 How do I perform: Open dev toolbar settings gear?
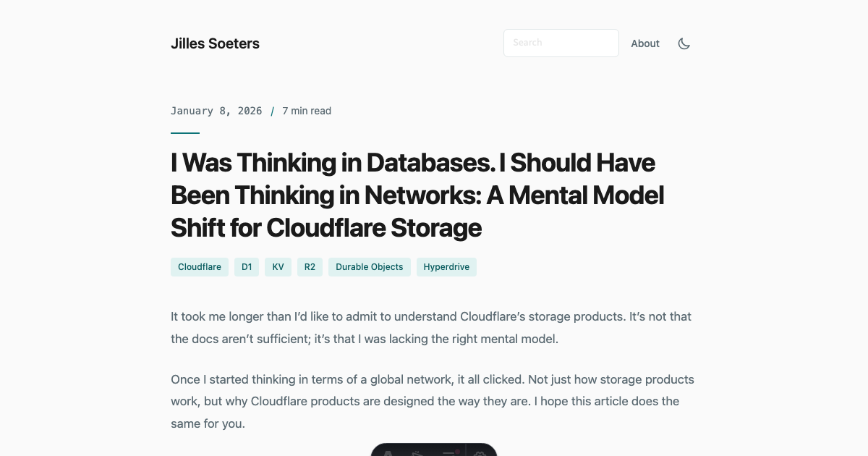click(480, 452)
